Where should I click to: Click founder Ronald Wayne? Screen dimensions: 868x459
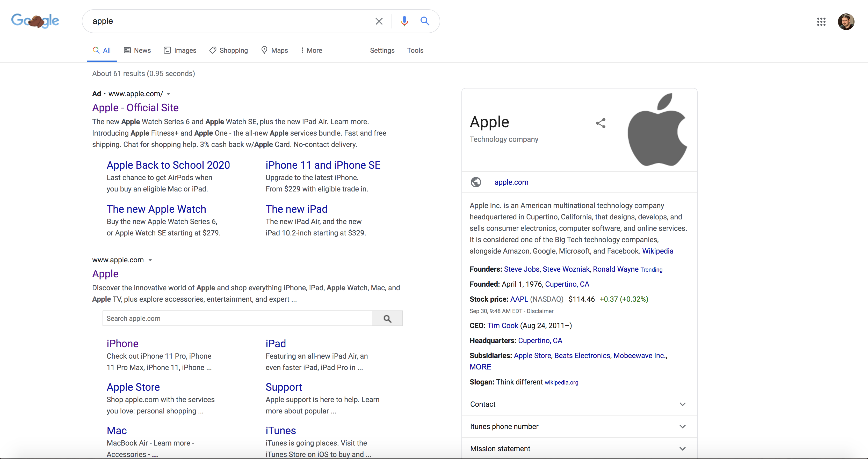(x=616, y=269)
